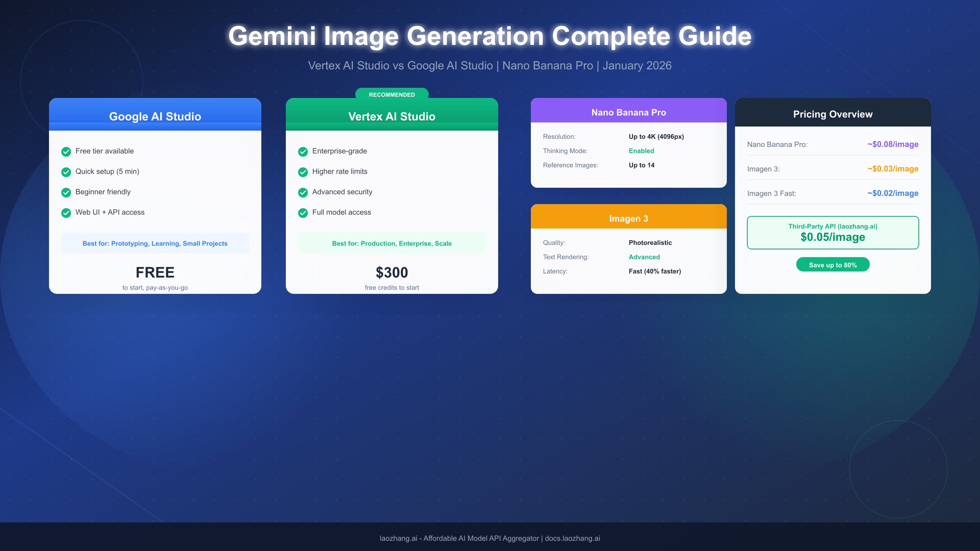Click the checkmark beside "Beginner friendly"
Image resolution: width=980 pixels, height=551 pixels.
click(x=67, y=192)
